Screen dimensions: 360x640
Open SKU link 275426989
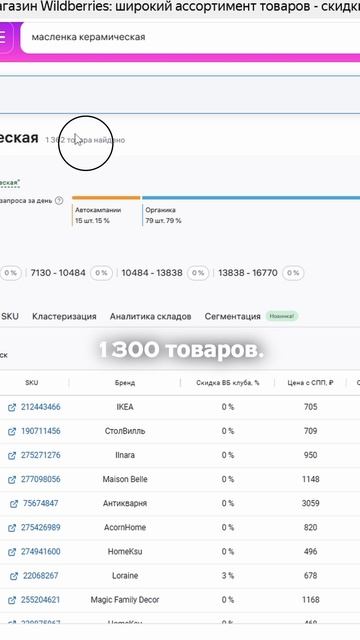(x=40, y=527)
